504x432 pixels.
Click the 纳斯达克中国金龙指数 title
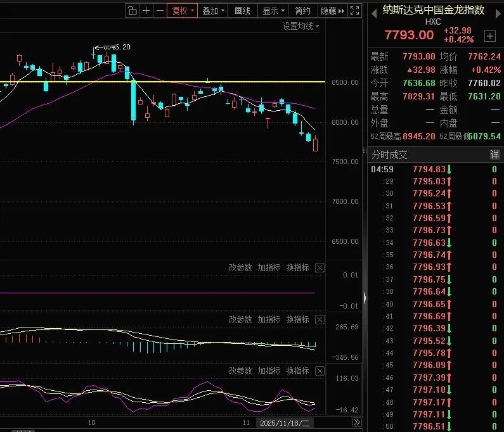(433, 10)
